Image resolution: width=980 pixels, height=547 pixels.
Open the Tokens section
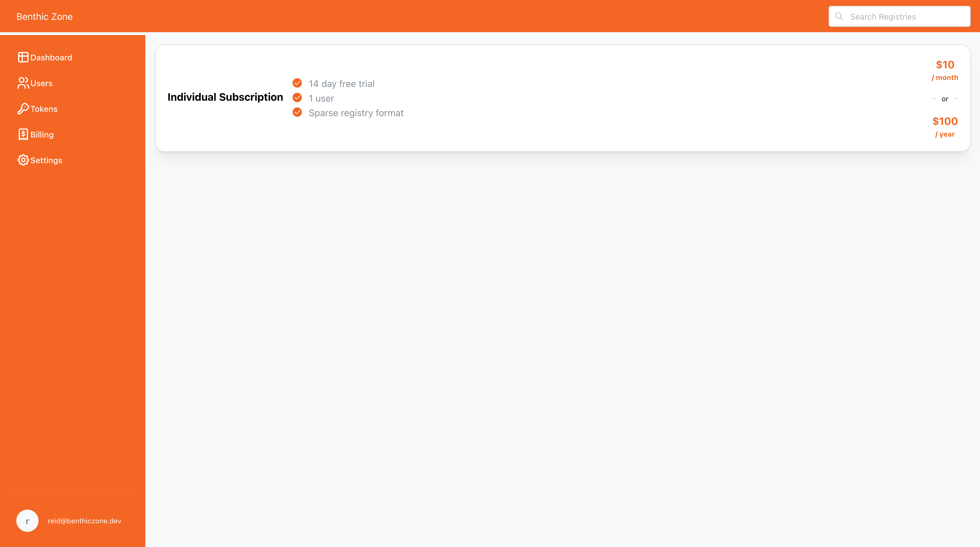click(44, 109)
